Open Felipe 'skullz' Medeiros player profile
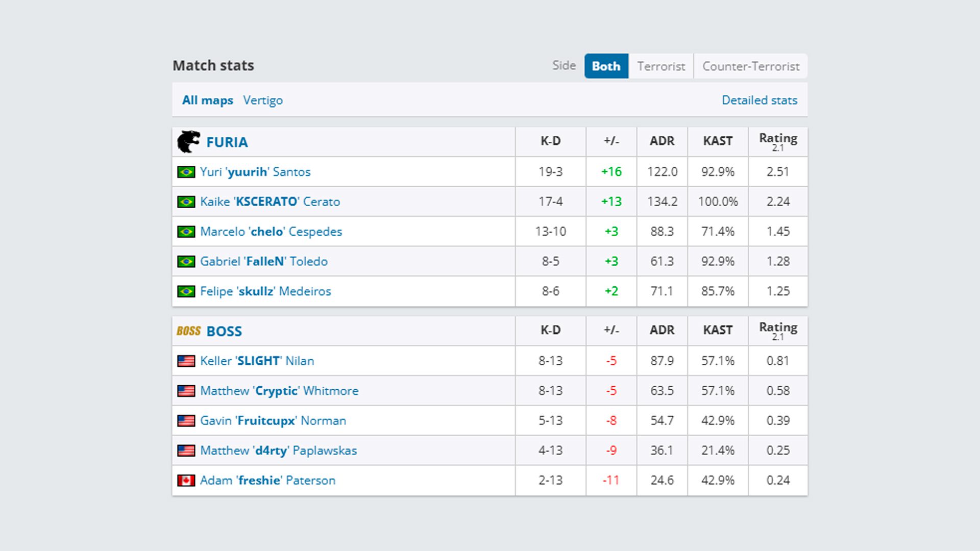Image resolution: width=980 pixels, height=551 pixels. [x=265, y=291]
